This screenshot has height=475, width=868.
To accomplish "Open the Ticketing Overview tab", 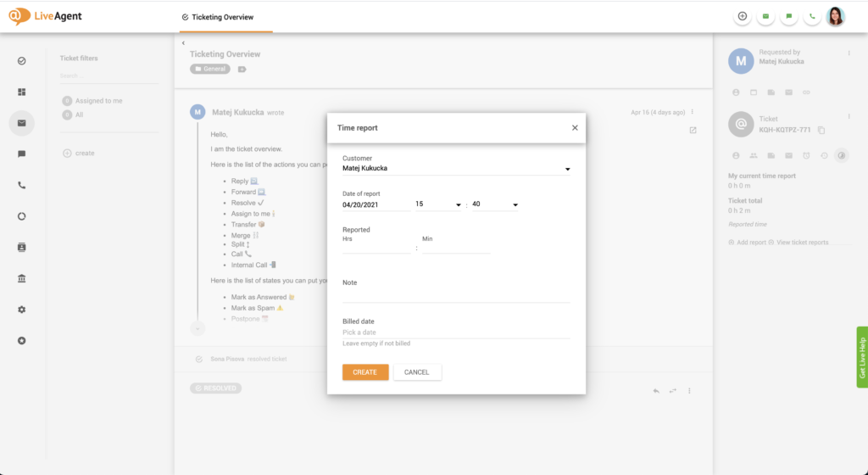I will pos(224,17).
